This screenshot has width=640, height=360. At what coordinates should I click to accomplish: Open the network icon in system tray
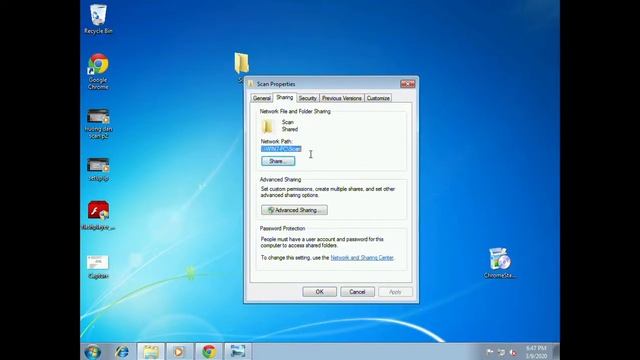(502, 352)
